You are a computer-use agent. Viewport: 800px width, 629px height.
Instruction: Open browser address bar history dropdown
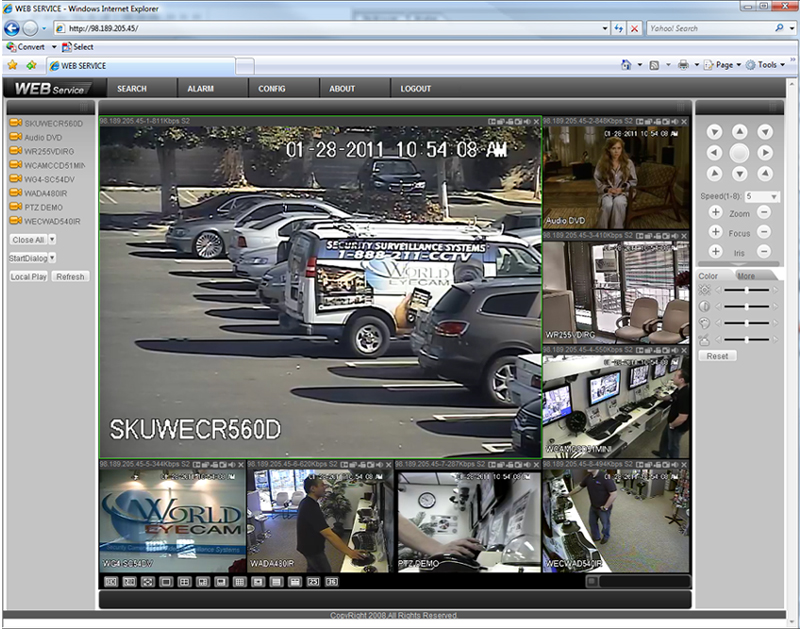point(605,29)
